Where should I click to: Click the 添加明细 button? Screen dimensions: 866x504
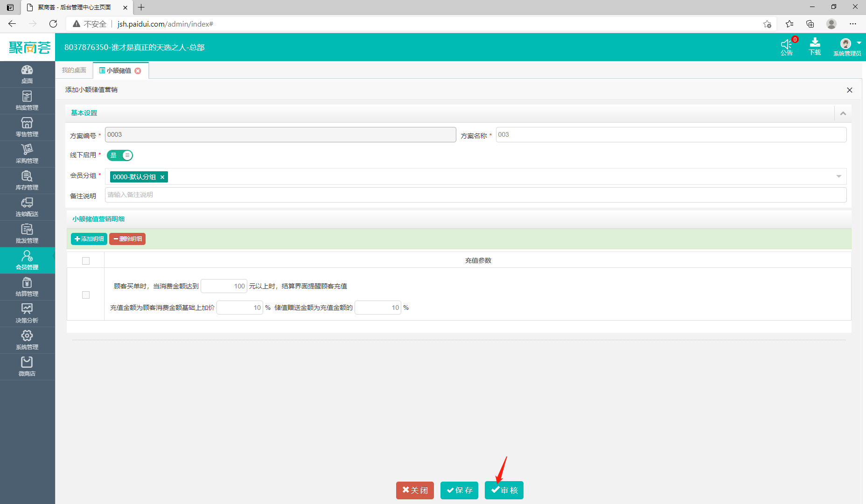pyautogui.click(x=89, y=239)
